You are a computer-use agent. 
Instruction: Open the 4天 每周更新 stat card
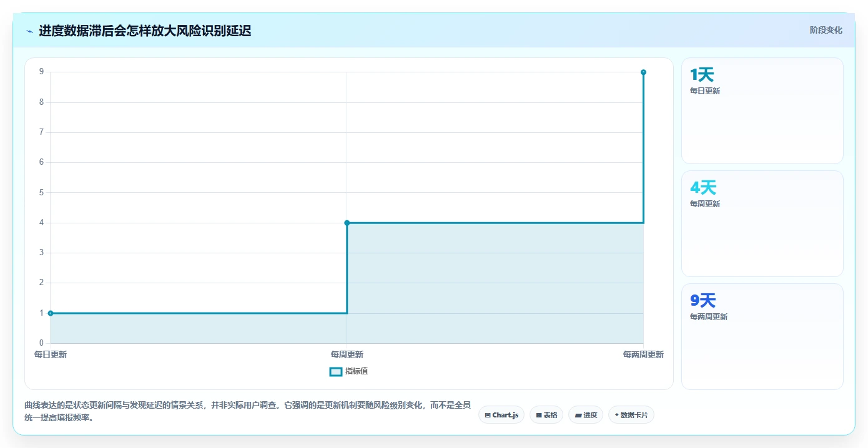point(762,223)
